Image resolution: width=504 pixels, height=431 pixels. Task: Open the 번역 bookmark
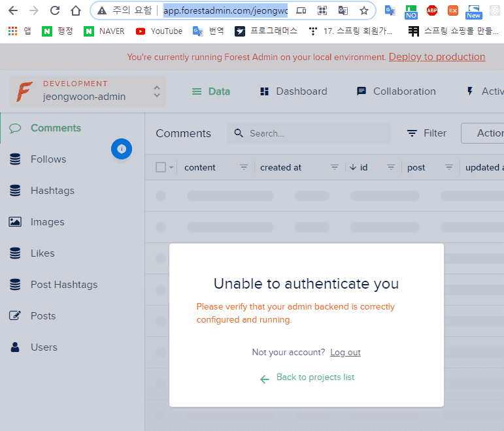coord(209,31)
